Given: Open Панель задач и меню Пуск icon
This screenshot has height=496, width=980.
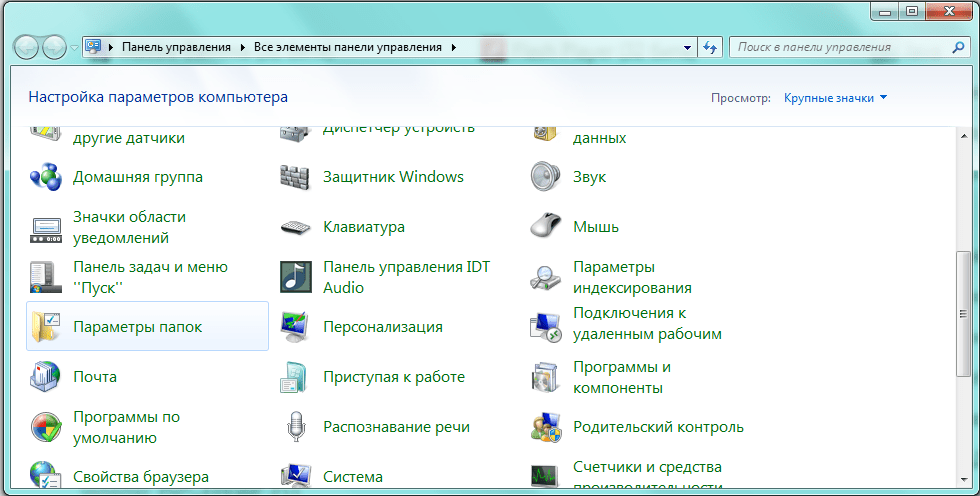Looking at the screenshot, I should 46,277.
